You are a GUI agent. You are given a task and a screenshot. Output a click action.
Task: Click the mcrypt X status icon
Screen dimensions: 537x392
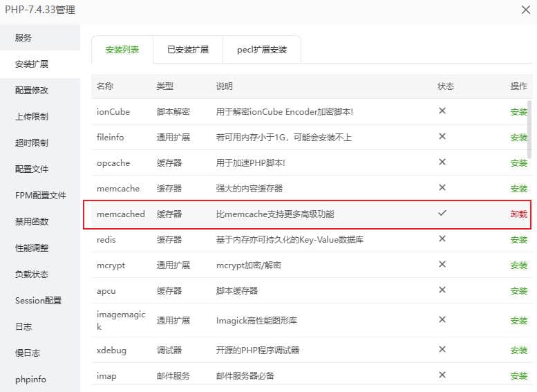(x=442, y=264)
